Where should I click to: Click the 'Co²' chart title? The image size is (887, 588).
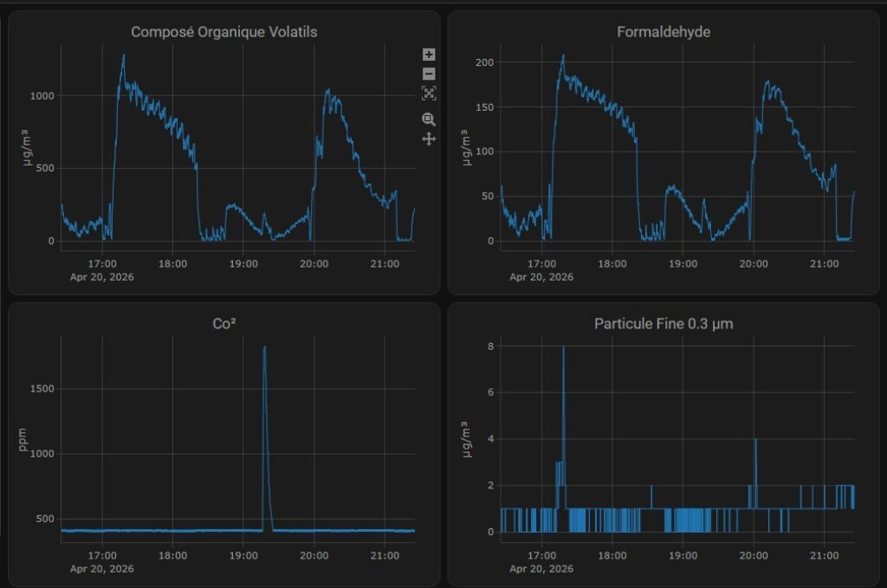click(x=224, y=323)
